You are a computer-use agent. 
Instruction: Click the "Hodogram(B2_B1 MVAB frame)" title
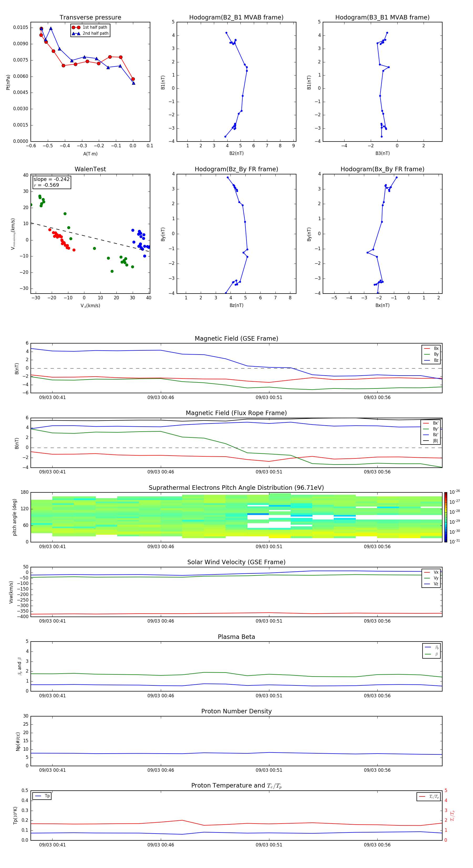point(236,18)
